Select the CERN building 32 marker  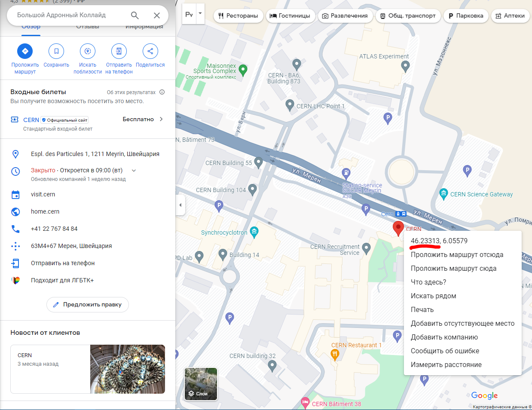272,366
